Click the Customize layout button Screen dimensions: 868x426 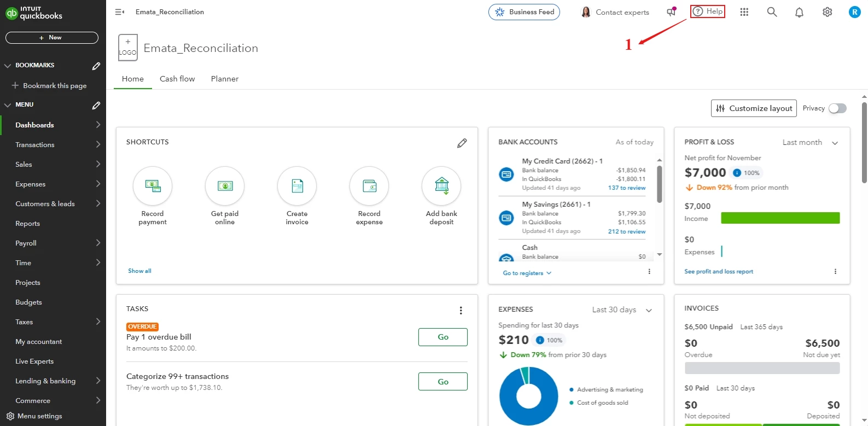point(754,108)
